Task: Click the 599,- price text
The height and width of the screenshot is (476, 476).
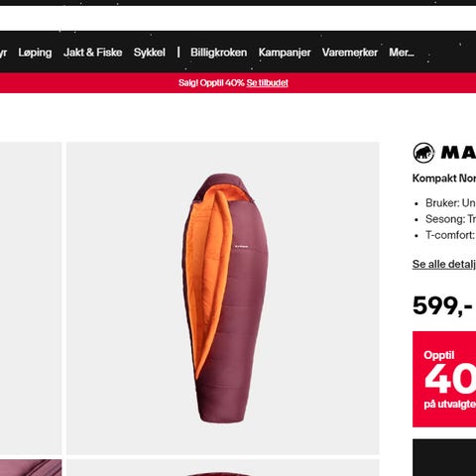Action: pyautogui.click(x=442, y=305)
